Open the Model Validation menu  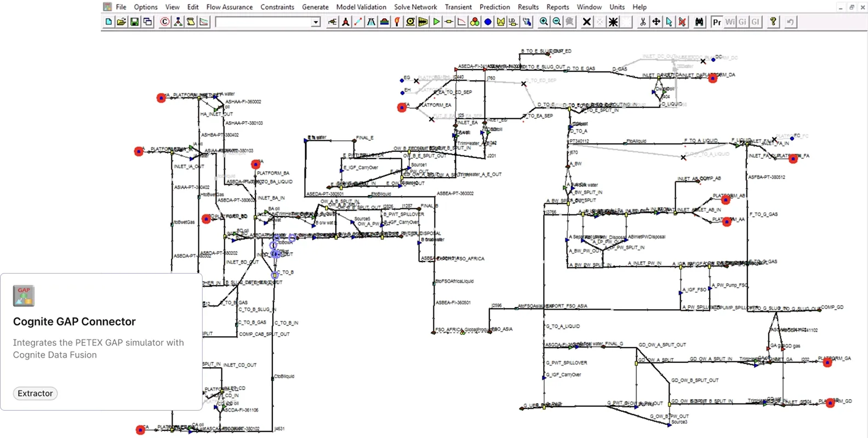[x=361, y=7]
